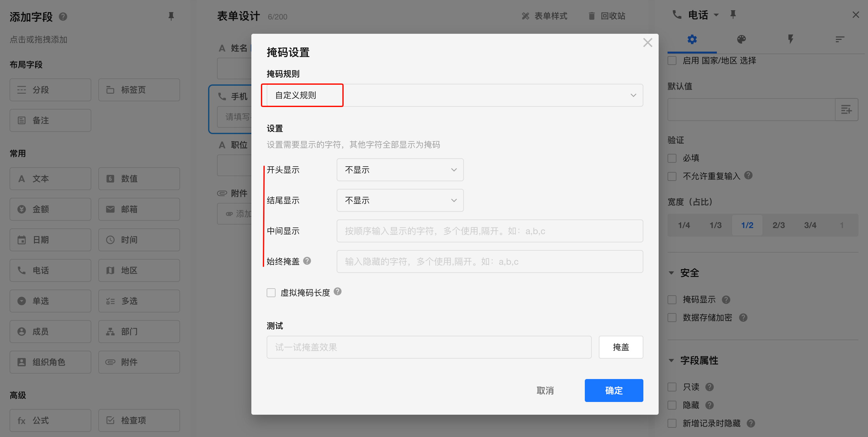The width and height of the screenshot is (868, 437).
Task: Enable the 虚拟掩码长度 checkbox
Action: click(271, 292)
